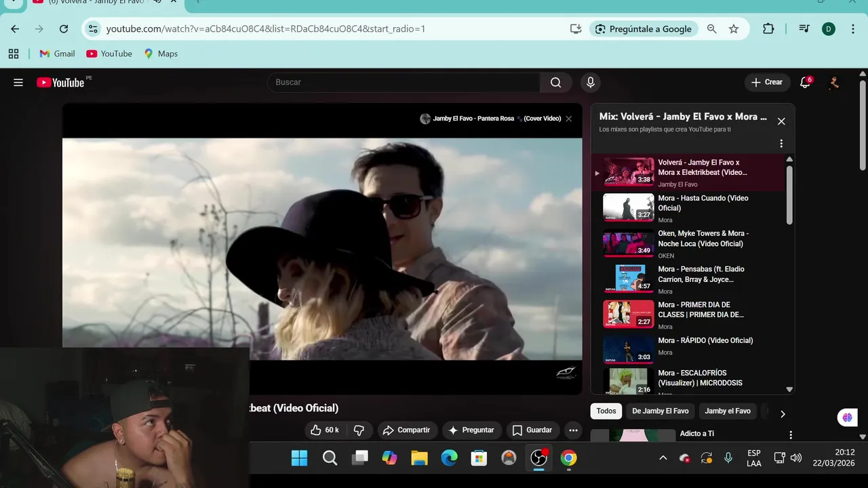Viewport: 868px width, 488px height.
Task: Open the apps grid in the bookmarks bar
Action: click(x=14, y=54)
